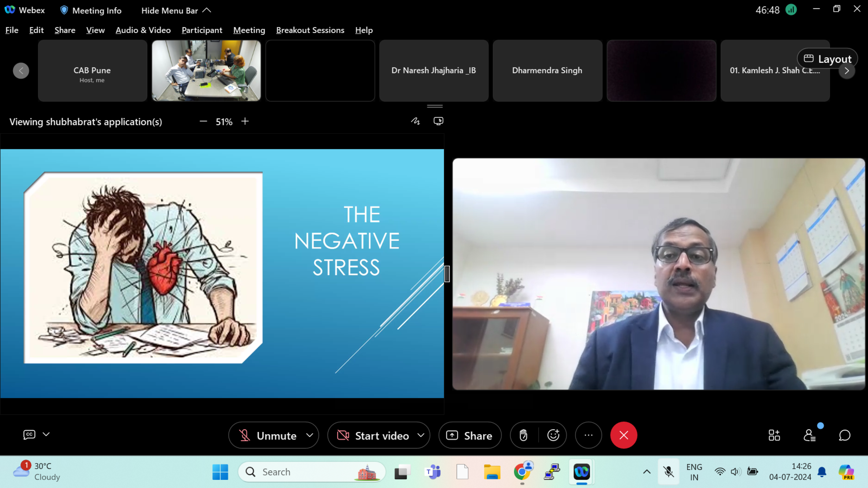The height and width of the screenshot is (488, 868).
Task: Open the Apps panel icon
Action: (774, 435)
